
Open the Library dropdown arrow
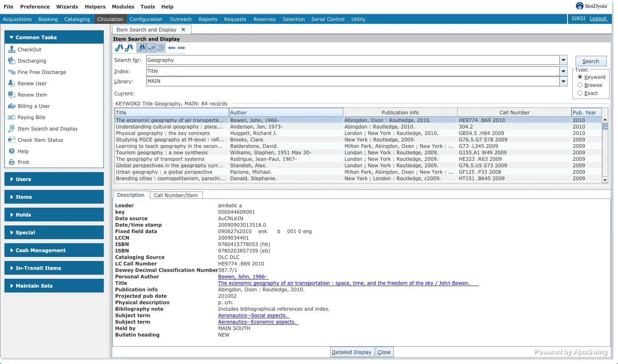pos(563,81)
